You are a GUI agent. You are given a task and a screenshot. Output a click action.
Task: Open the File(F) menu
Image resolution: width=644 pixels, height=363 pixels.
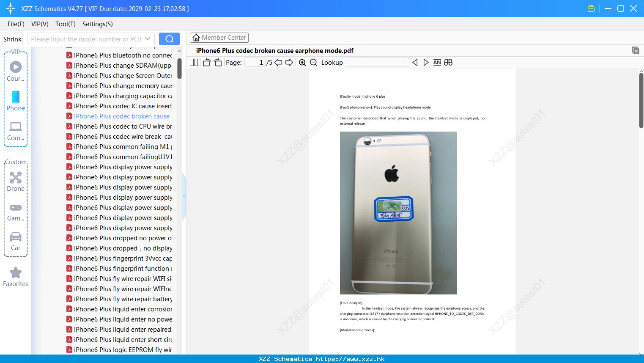(16, 24)
